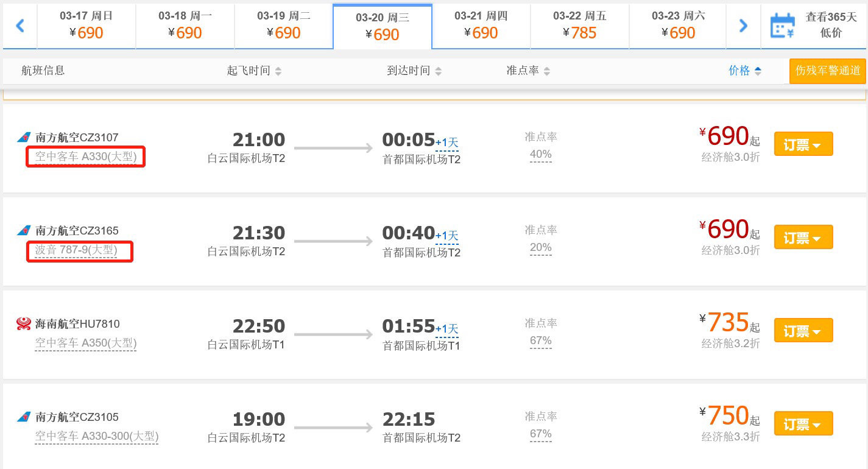This screenshot has height=469, width=868.
Task: Sort flights by arrival time (到达时间)
Action: click(414, 71)
